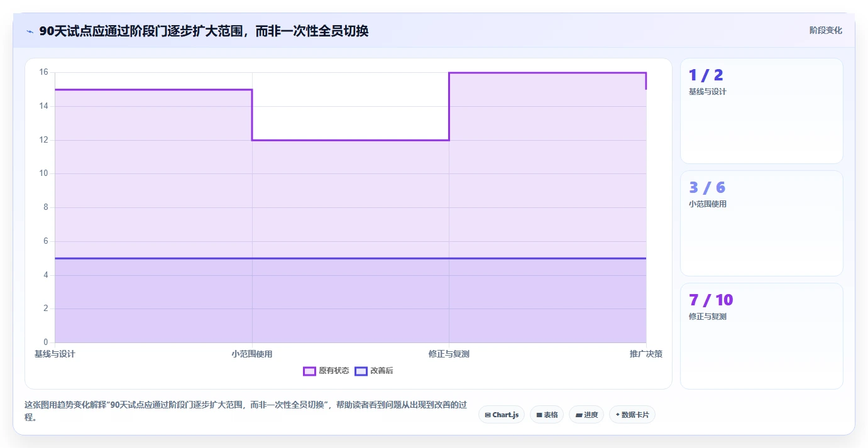The image size is (868, 448).
Task: Click the y-axis value 10
Action: point(43,173)
